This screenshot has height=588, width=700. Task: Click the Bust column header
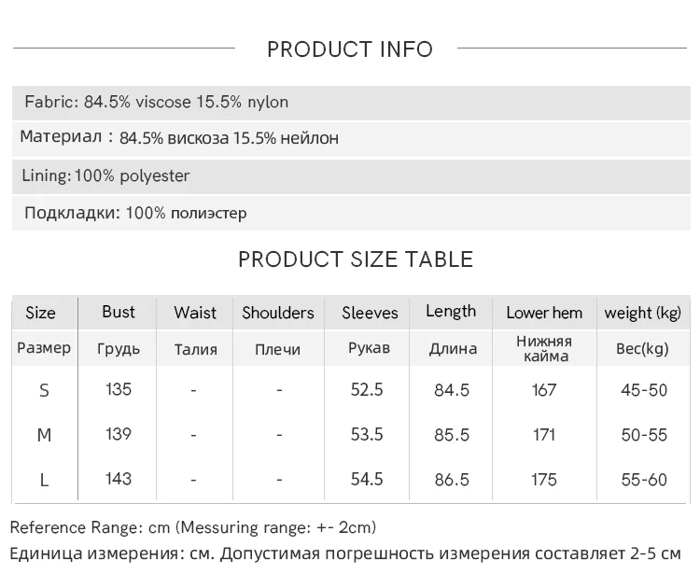pos(118,312)
